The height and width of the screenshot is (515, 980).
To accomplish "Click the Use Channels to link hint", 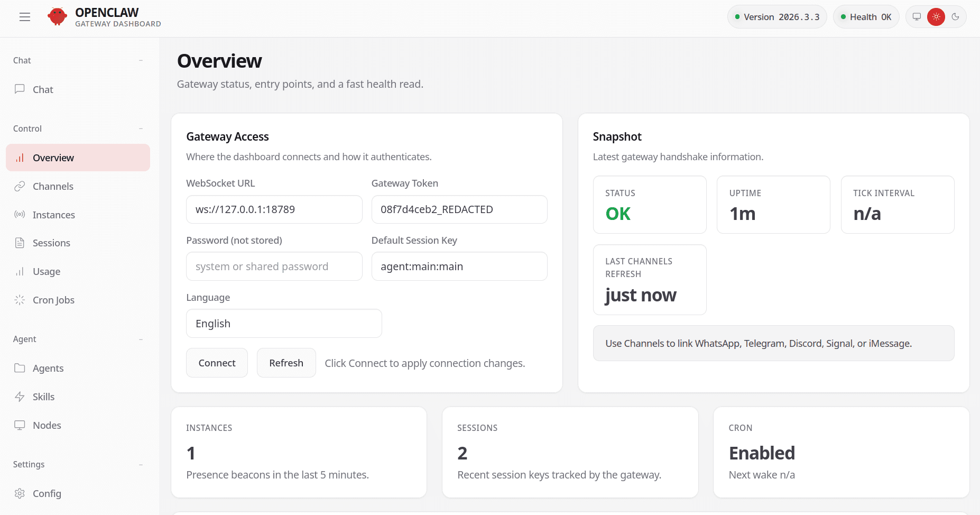I will click(773, 343).
